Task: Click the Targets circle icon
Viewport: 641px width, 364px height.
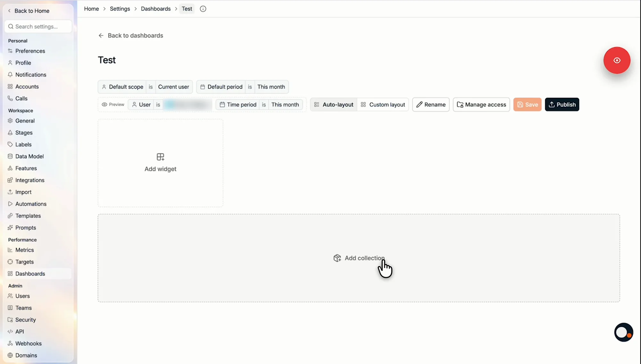Action: [x=10, y=262]
